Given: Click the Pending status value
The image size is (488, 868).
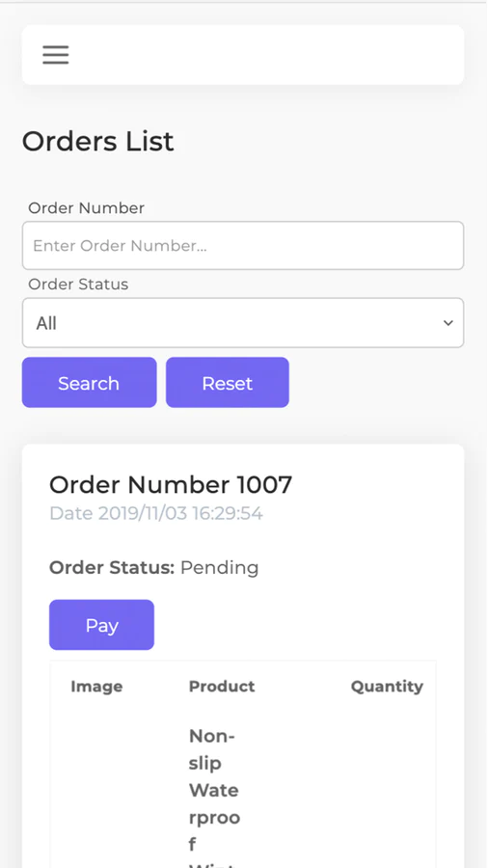Looking at the screenshot, I should 220,568.
